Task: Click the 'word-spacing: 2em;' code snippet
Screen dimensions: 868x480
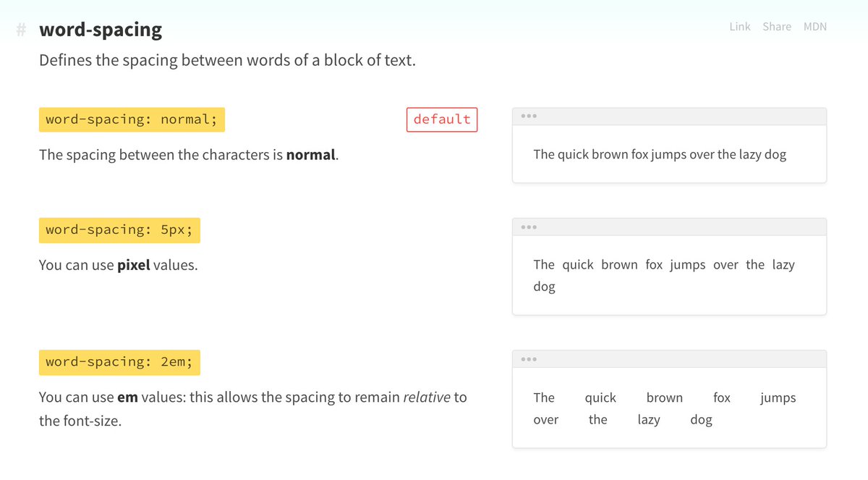Action: pyautogui.click(x=119, y=362)
